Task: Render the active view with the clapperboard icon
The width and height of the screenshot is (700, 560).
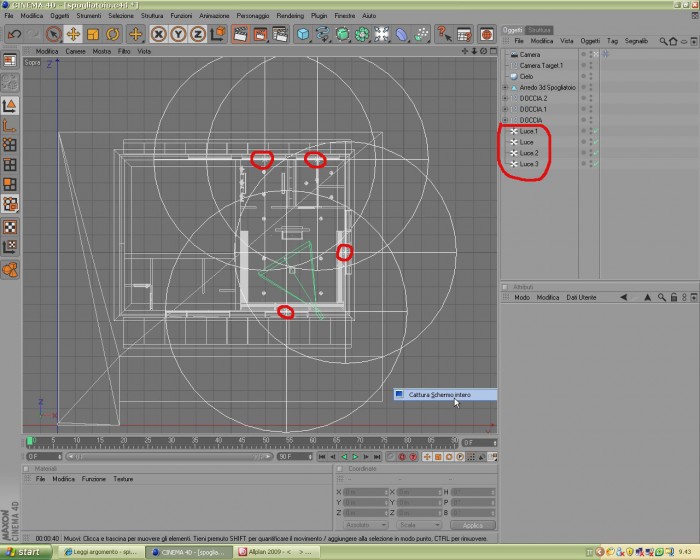Action: coord(241,34)
